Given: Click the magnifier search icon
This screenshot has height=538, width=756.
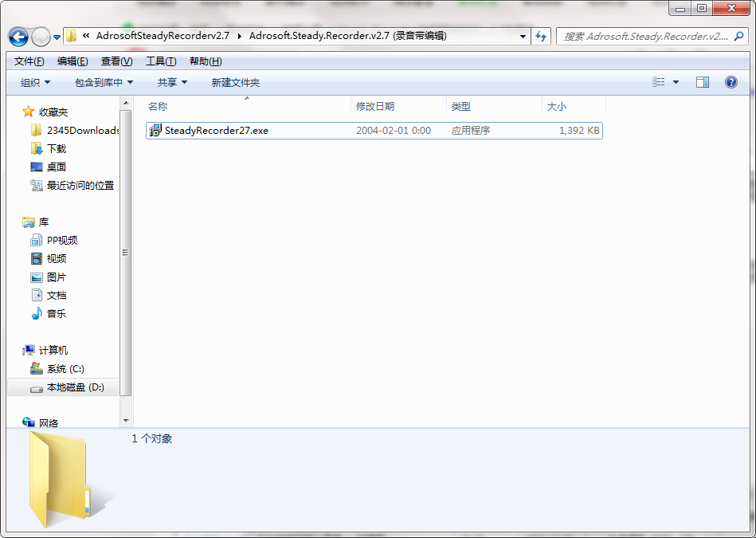Looking at the screenshot, I should pos(738,36).
